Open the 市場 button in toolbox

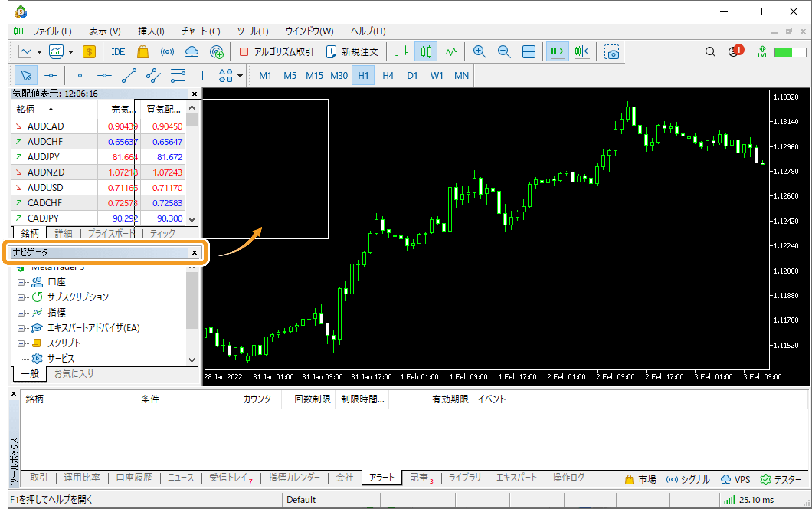(640, 479)
